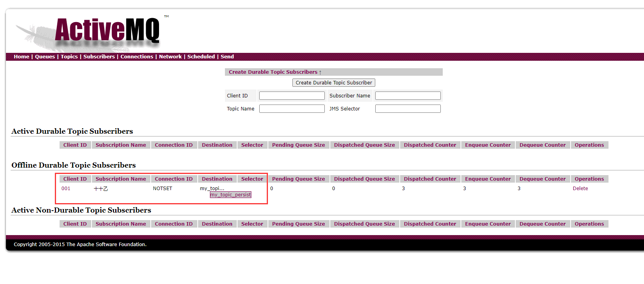Screen dimensions: 644x284
Task: Sort Offline Durable table by Connection ID
Action: point(174,179)
